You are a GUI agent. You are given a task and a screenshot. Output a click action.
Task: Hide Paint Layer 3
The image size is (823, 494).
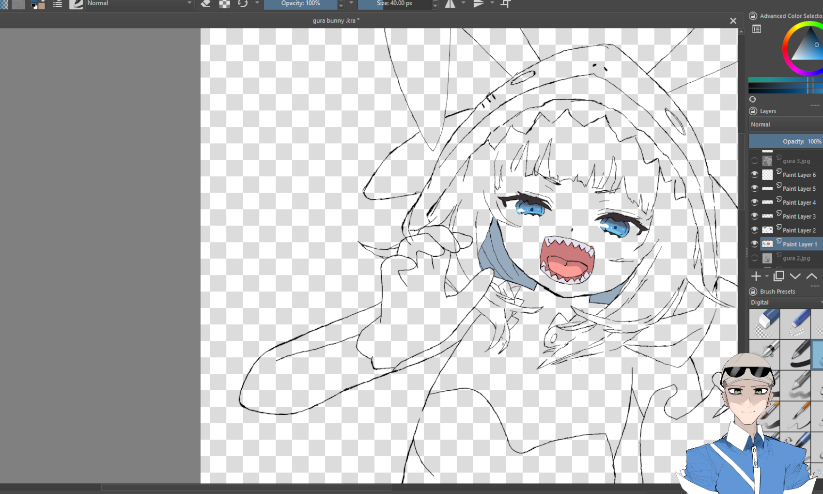[754, 216]
